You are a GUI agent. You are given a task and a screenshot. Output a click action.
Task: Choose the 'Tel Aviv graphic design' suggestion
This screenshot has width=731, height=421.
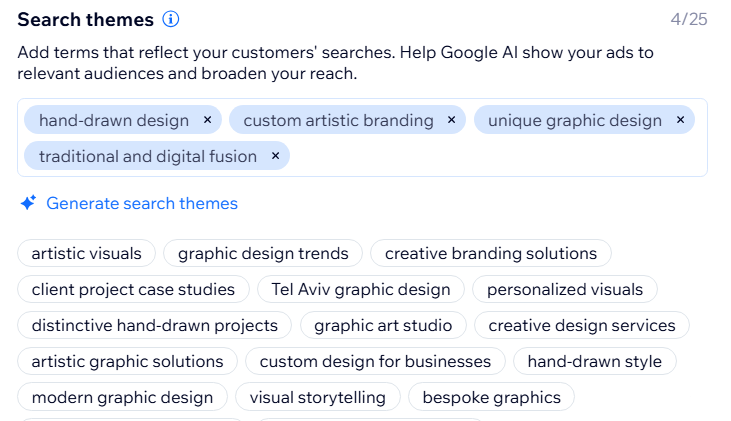[361, 290]
